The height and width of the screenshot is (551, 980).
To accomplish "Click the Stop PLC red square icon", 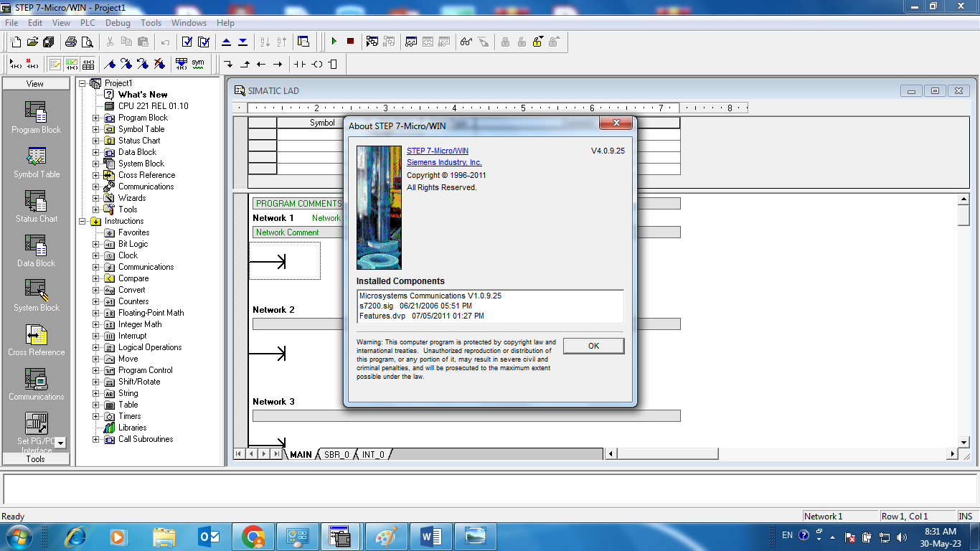I will pos(350,42).
